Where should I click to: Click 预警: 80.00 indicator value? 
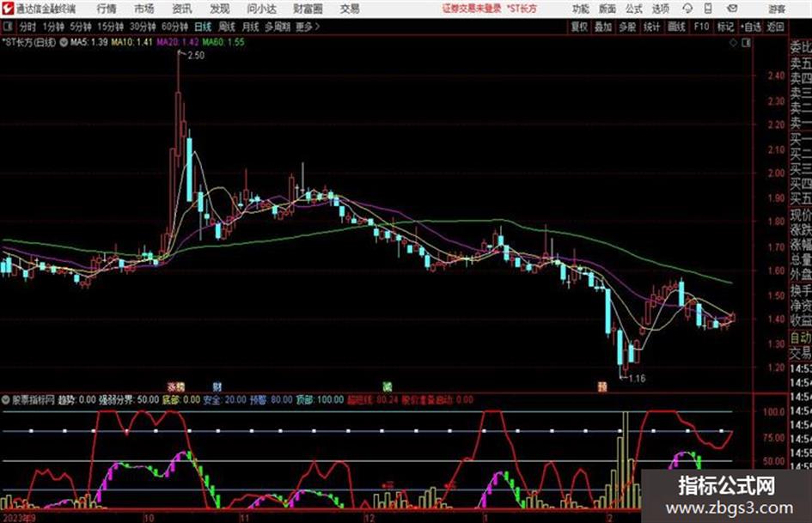click(x=272, y=399)
